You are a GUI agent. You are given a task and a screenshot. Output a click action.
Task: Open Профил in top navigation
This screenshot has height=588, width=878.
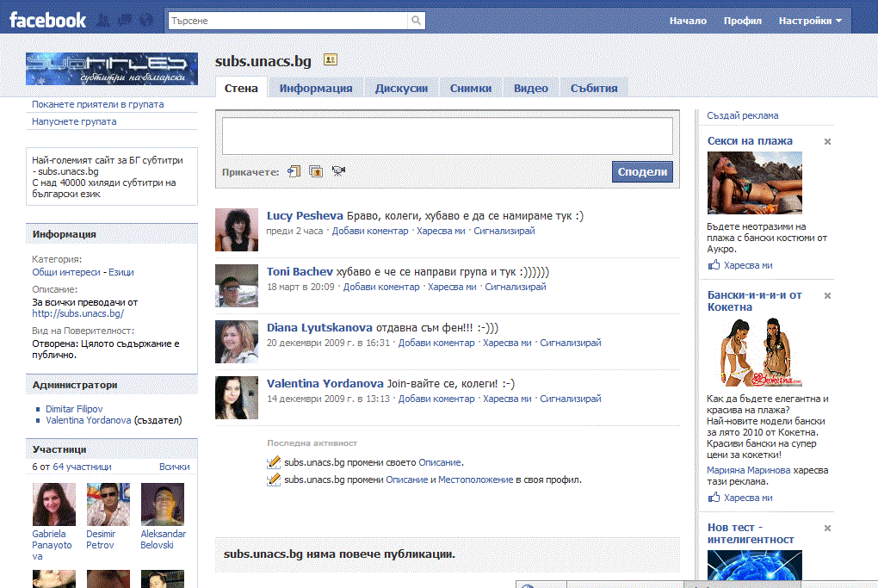point(743,21)
